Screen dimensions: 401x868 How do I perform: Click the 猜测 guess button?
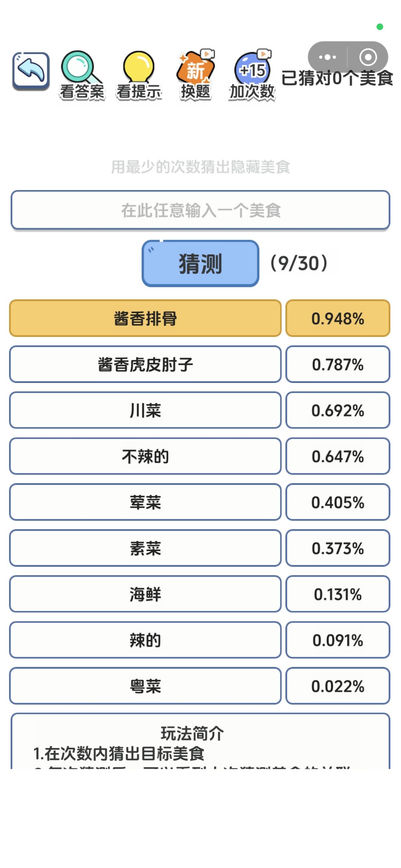point(200,263)
